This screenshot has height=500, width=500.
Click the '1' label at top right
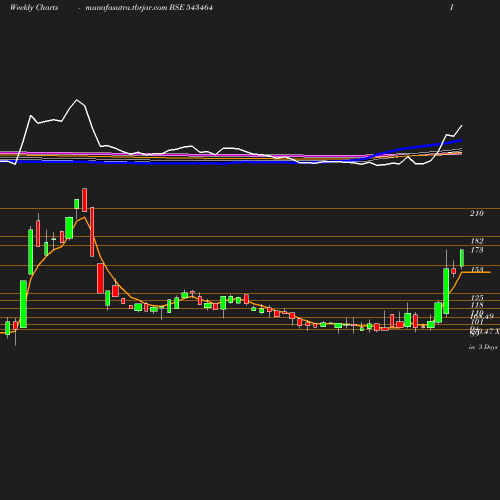point(452,7)
